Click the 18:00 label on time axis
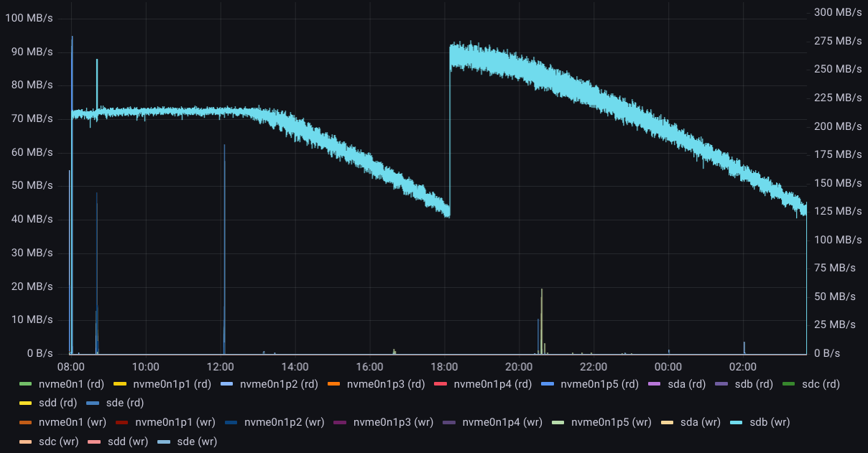This screenshot has width=868, height=453. tap(444, 366)
